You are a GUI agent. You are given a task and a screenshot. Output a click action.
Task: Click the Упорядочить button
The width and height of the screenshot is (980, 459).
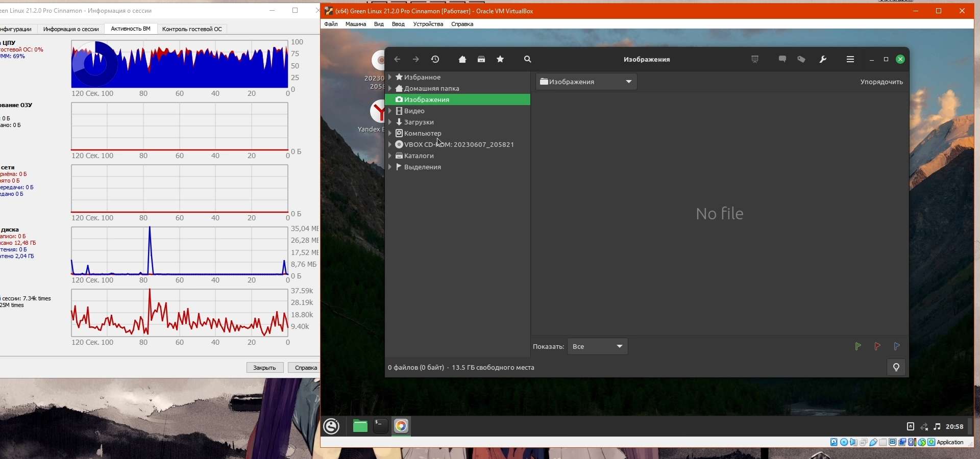pyautogui.click(x=881, y=82)
